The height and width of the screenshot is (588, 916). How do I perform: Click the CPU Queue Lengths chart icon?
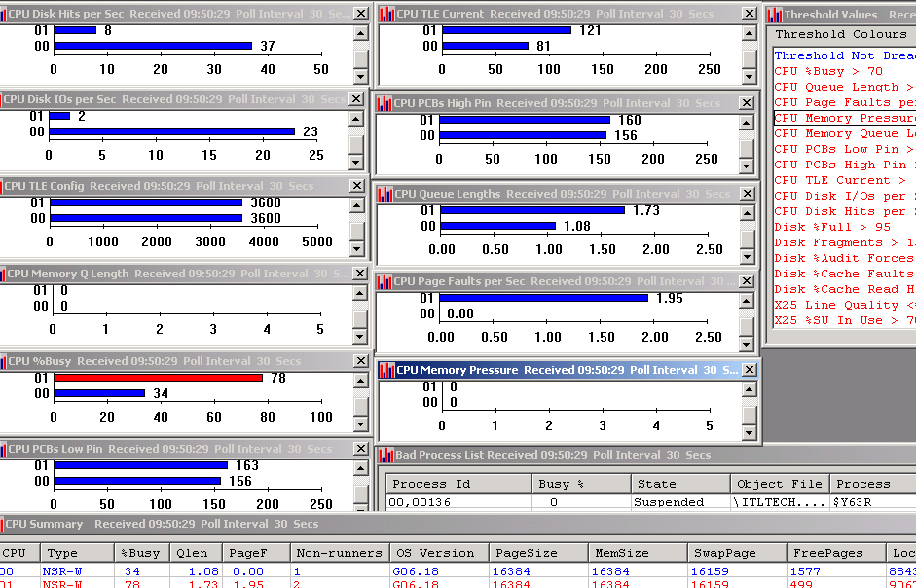387,194
